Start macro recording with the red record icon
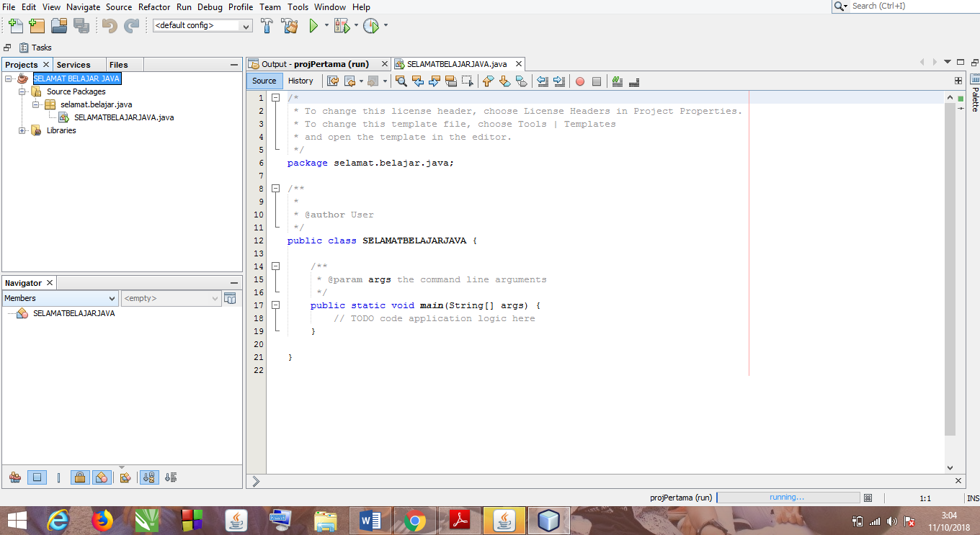The width and height of the screenshot is (980, 535). coord(579,81)
